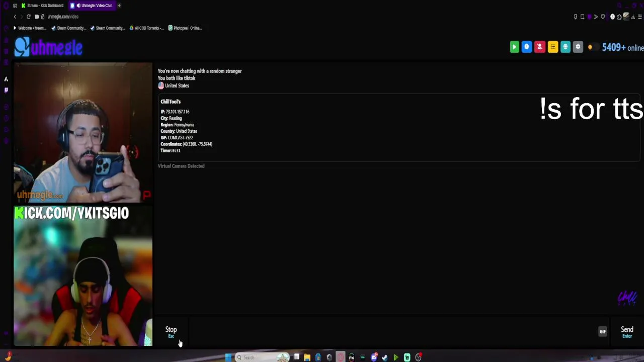The width and height of the screenshot is (644, 362).
Task: Open the first Steam Community bookmark
Action: click(x=68, y=28)
